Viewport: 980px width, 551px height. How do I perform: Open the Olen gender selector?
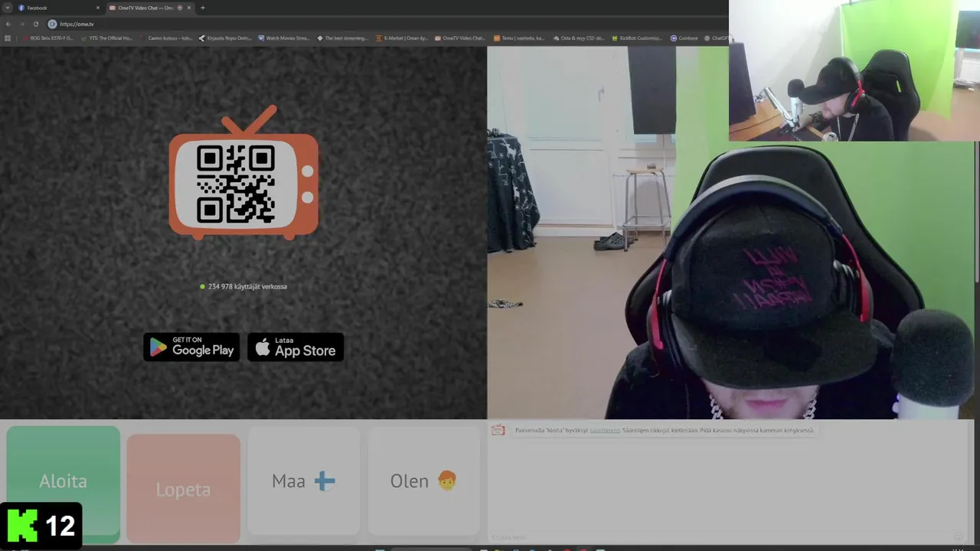pos(423,481)
